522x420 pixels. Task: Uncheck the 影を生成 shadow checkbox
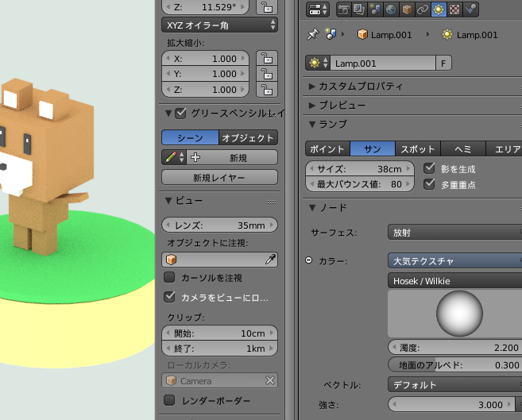click(429, 168)
